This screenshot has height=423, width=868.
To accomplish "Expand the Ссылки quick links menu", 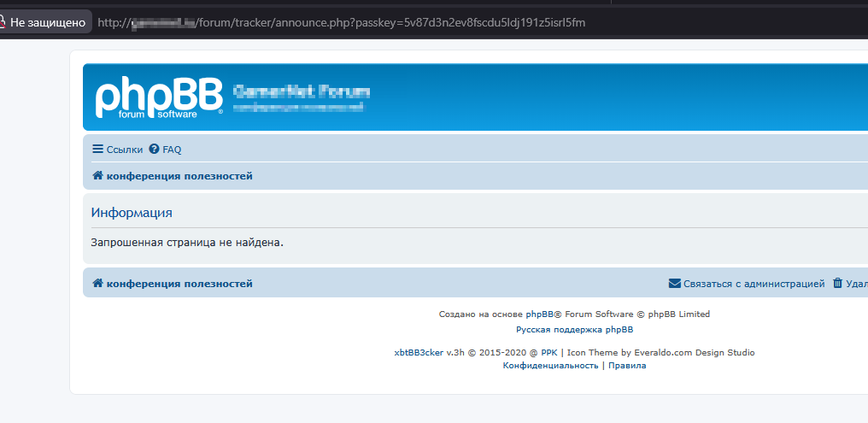I will click(124, 150).
